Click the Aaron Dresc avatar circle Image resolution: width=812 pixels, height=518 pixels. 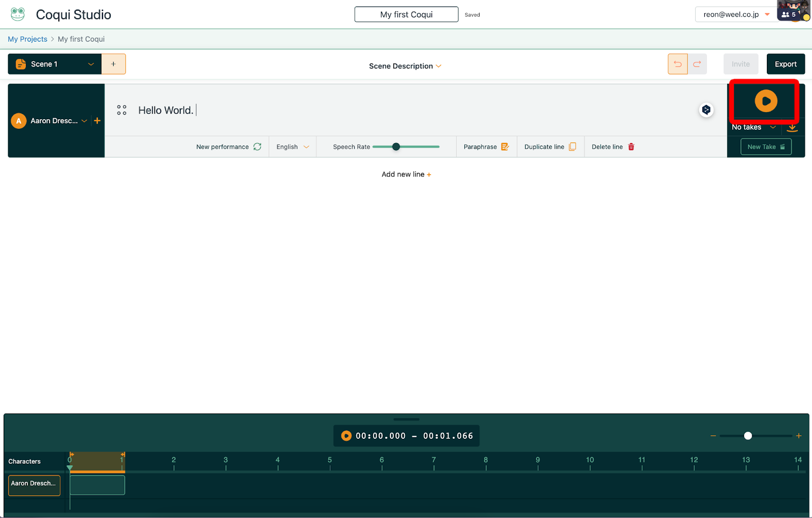pyautogui.click(x=19, y=121)
